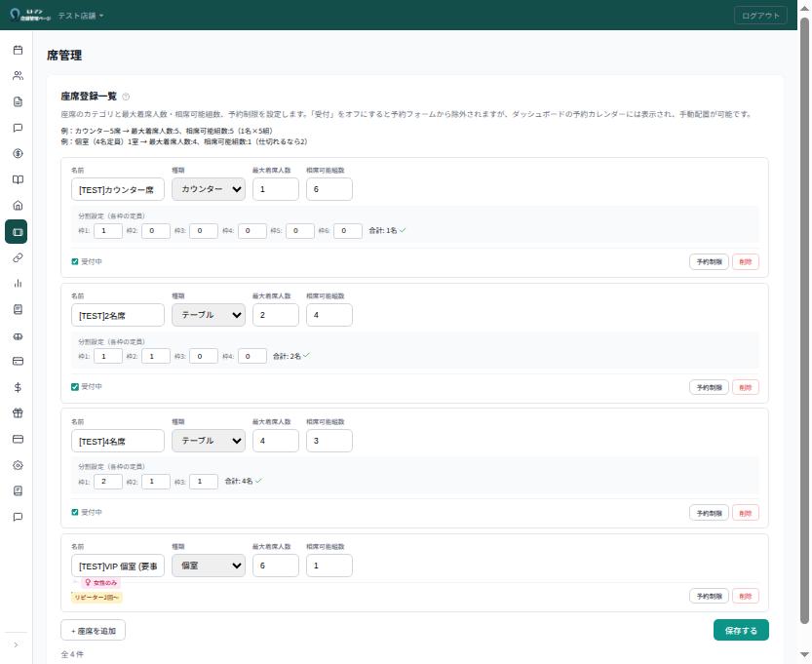Open the plain dollar sign sidebar icon
This screenshot has width=812, height=664.
click(18, 387)
